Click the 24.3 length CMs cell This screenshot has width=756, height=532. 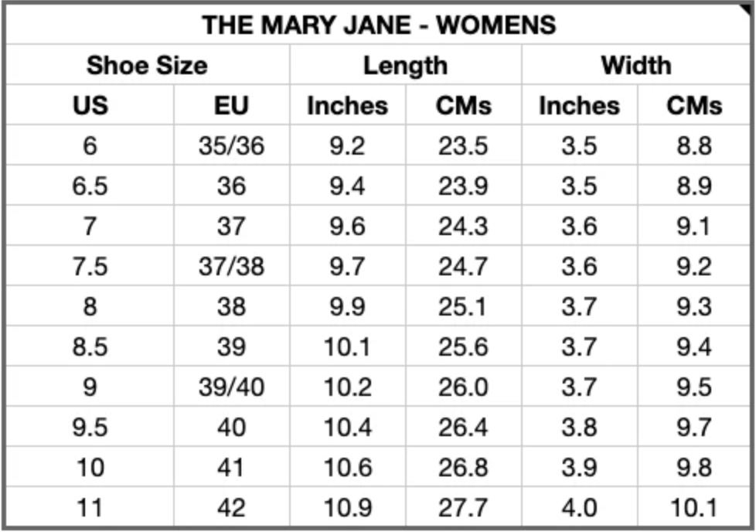click(x=463, y=226)
